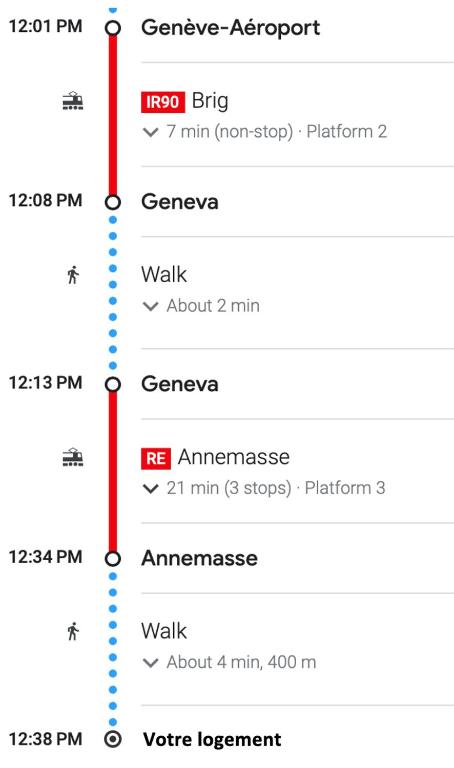
Task: Click the walking icon beside About 4 min, 400 m
Action: pos(73,631)
